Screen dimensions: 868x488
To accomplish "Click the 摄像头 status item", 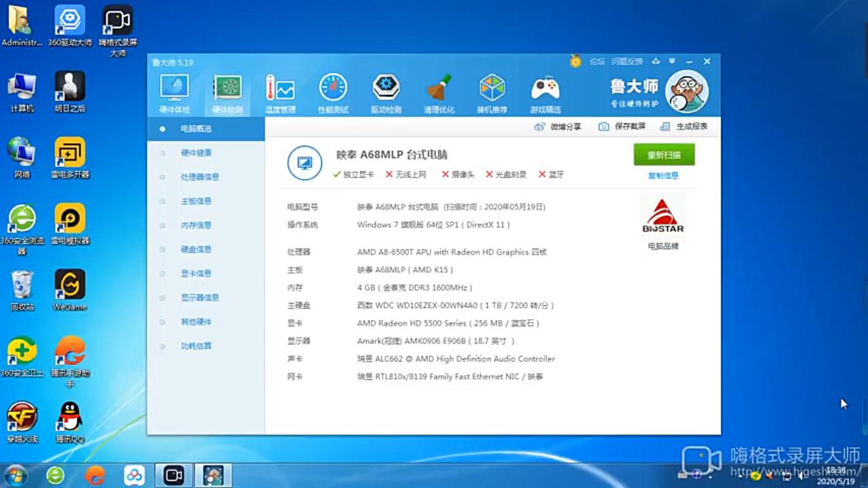I will point(458,174).
